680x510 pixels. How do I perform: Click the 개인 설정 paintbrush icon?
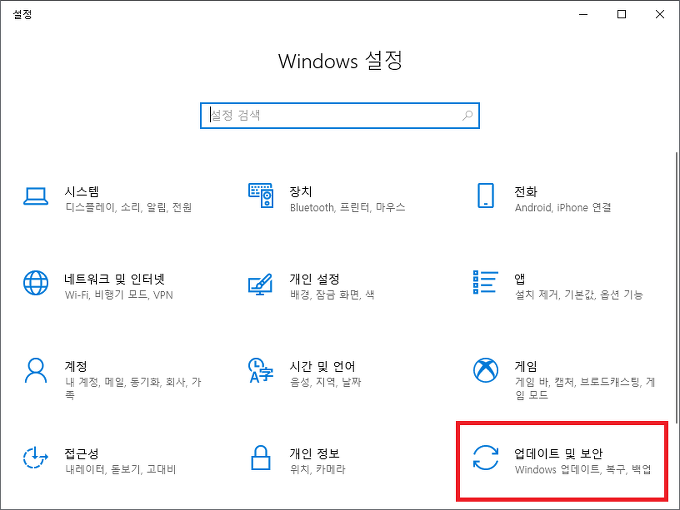coord(260,284)
